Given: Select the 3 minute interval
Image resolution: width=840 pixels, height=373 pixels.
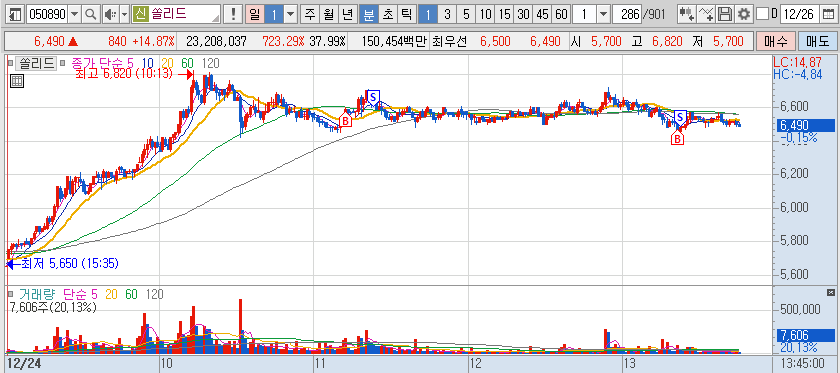Looking at the screenshot, I should 447,14.
